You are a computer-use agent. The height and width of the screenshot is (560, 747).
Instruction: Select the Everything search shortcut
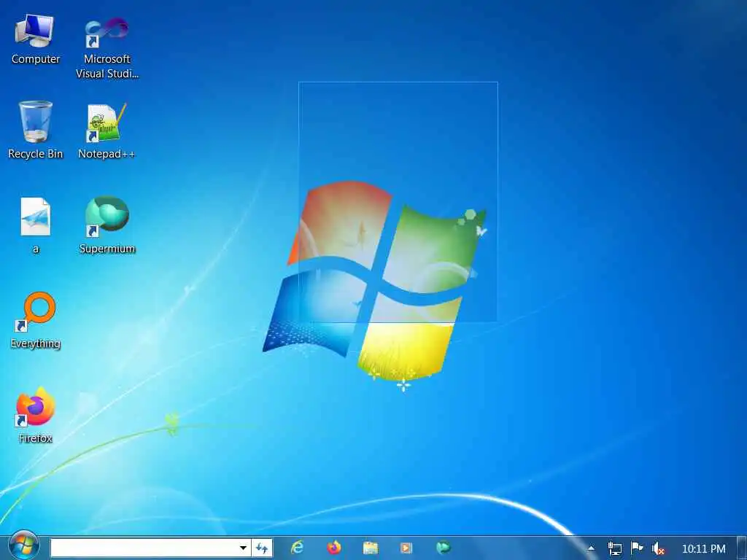35,321
